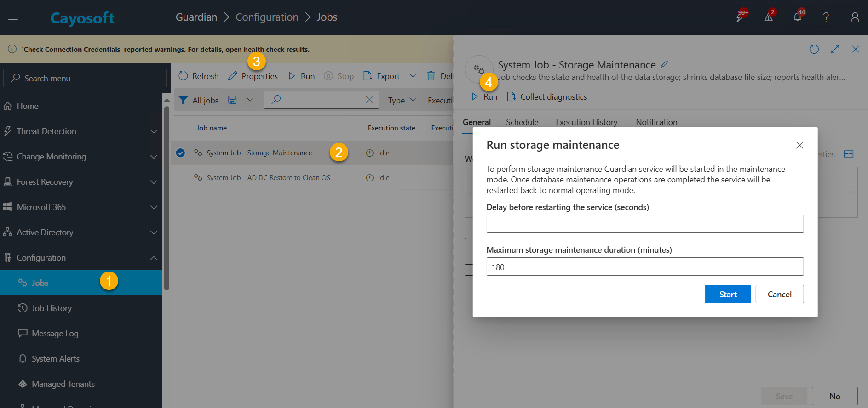The image size is (868, 408).
Task: Expand the Change Monitoring menu
Action: (81, 157)
